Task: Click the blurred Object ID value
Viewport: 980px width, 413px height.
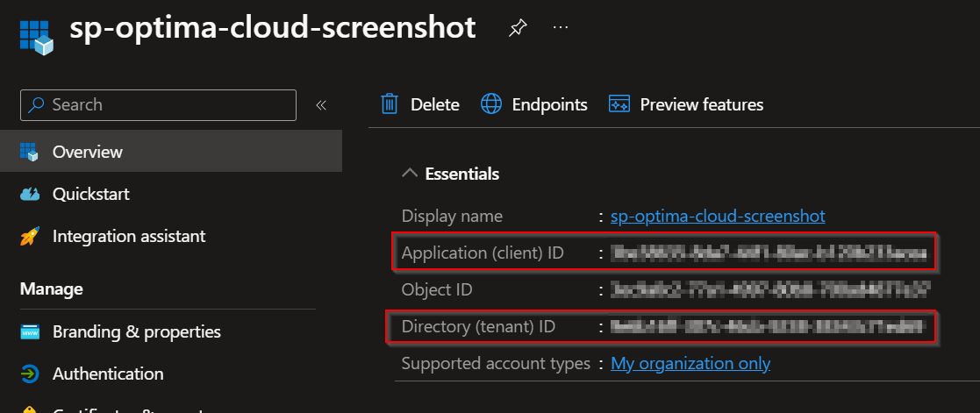Action: [770, 290]
